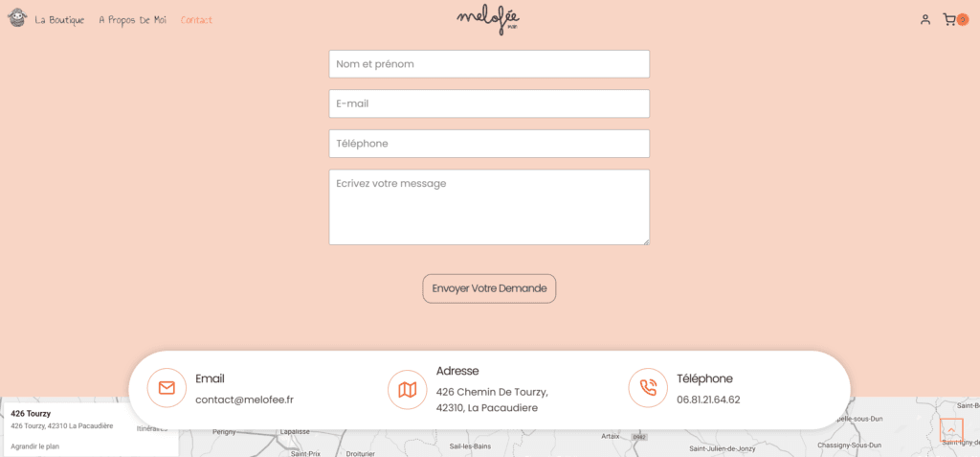This screenshot has width=980, height=457.
Task: Click the sheep mascot logo icon
Action: 17,17
